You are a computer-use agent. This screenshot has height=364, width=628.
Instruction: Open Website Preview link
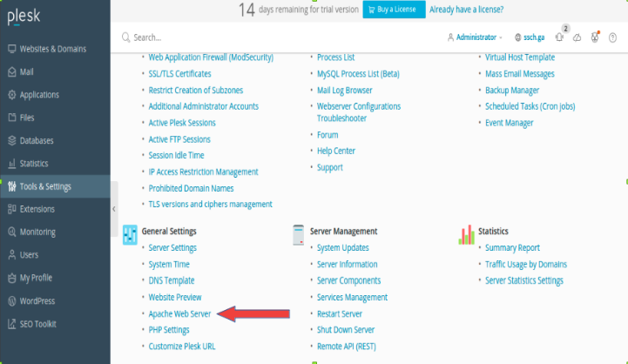point(175,297)
